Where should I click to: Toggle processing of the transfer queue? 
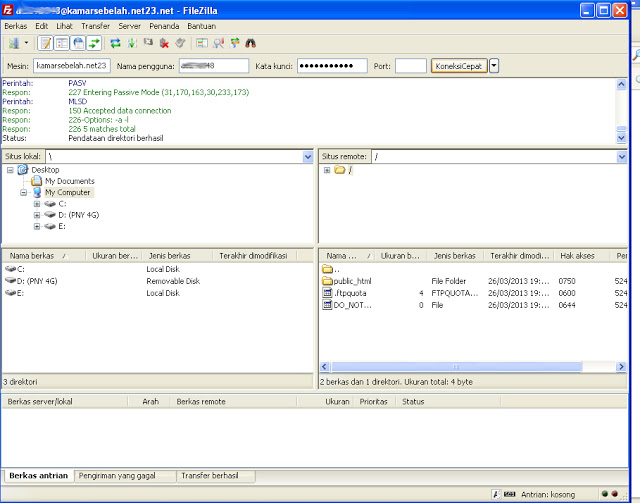point(132,43)
